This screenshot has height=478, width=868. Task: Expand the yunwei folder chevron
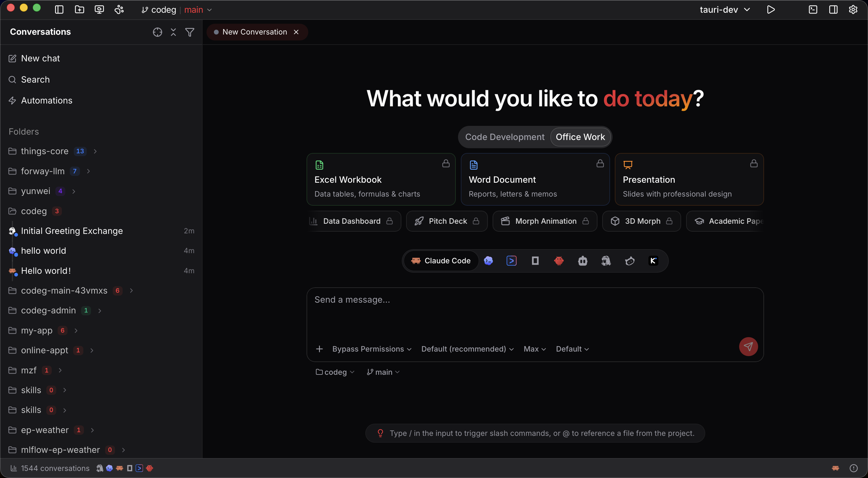pyautogui.click(x=74, y=191)
